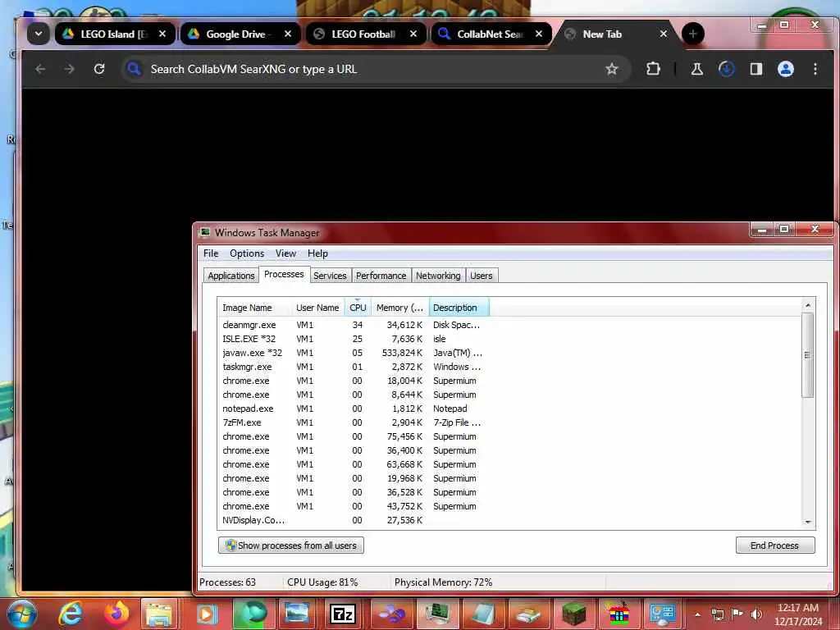Switch to the Services tab
The width and height of the screenshot is (840, 630).
point(330,276)
